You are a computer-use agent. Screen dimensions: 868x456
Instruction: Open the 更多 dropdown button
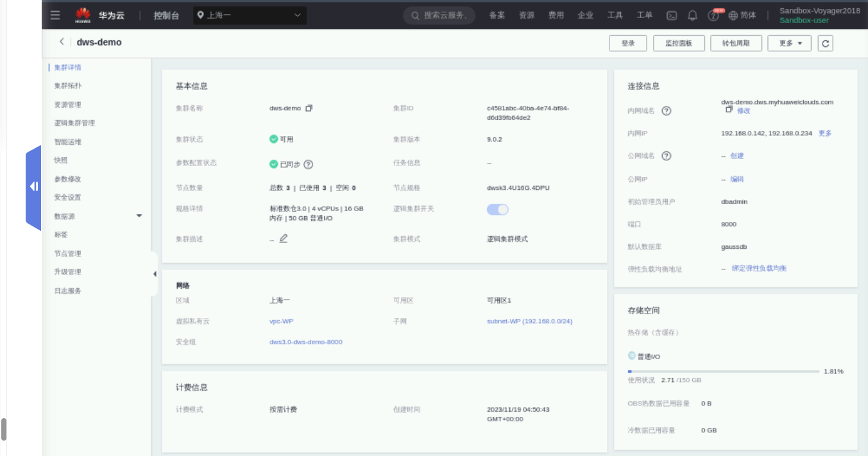point(790,43)
